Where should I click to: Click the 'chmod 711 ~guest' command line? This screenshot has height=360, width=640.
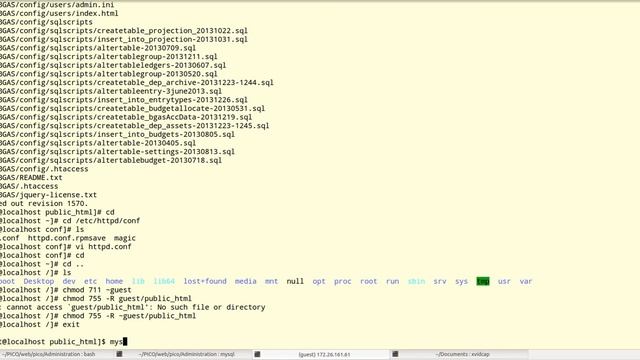(66, 290)
